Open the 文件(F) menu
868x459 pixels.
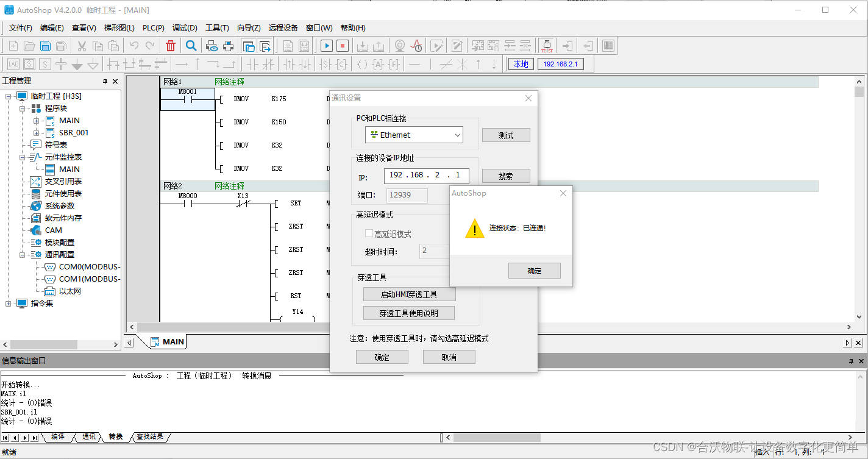(21, 28)
